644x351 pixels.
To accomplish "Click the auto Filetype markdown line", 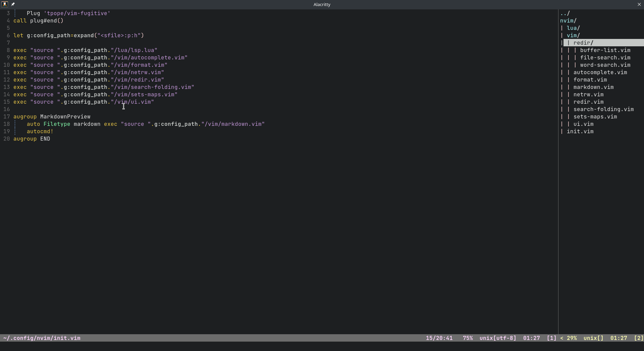I will coord(146,124).
